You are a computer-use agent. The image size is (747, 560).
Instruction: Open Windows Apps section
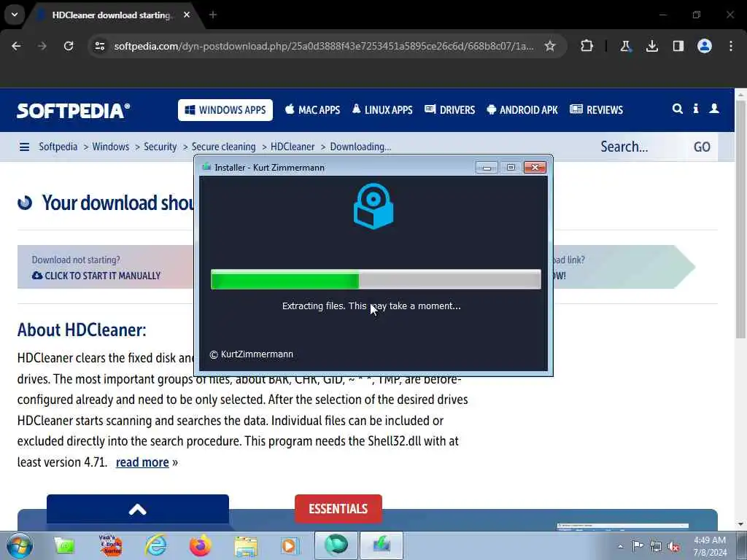(225, 110)
